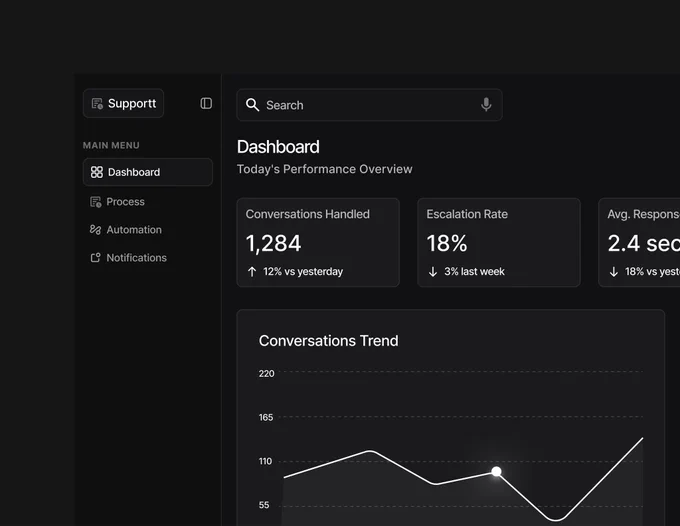Click the 55 axis label
Screen dimensions: 680x526
pyautogui.click(x=264, y=505)
